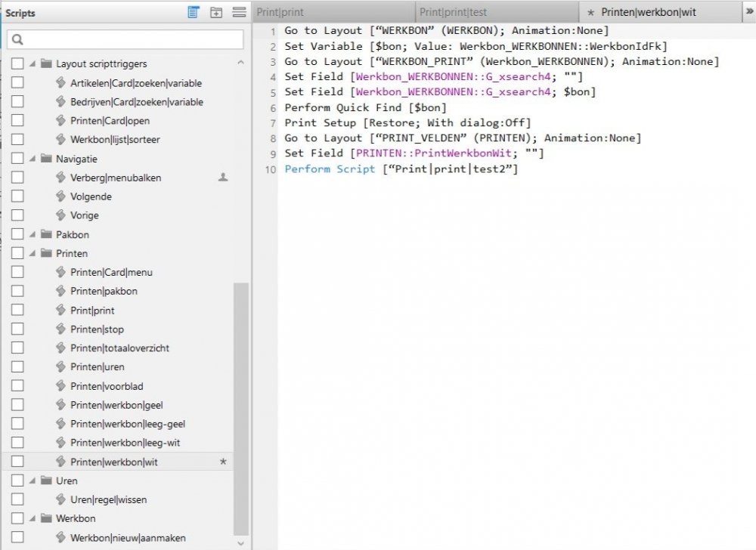This screenshot has height=550, width=756.
Task: Click the scripts list view icon
Action: pyautogui.click(x=194, y=12)
